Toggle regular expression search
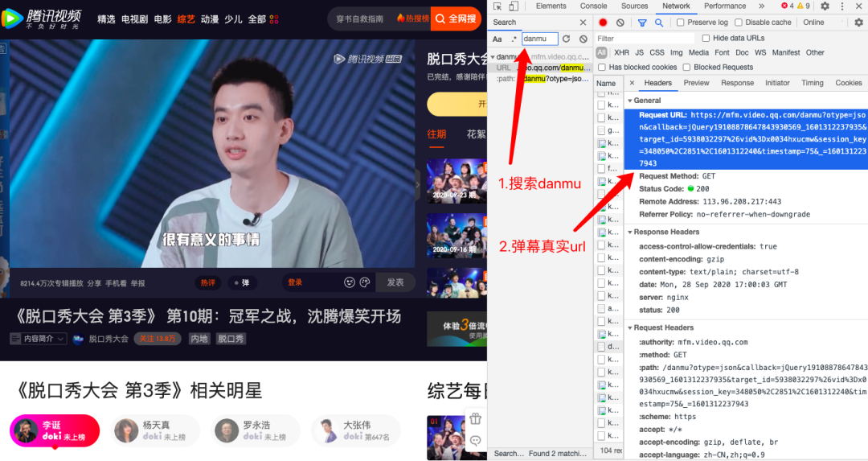The image size is (868, 461). click(514, 39)
